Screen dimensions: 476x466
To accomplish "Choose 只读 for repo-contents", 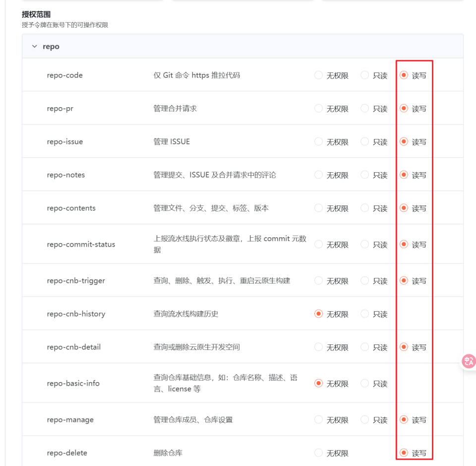I will point(364,208).
